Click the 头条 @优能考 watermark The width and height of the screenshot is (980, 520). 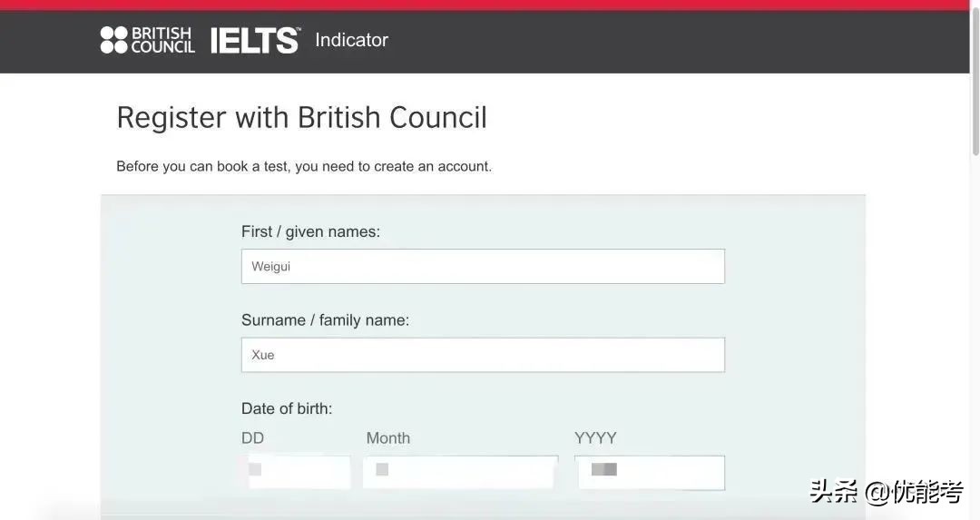tap(886, 493)
